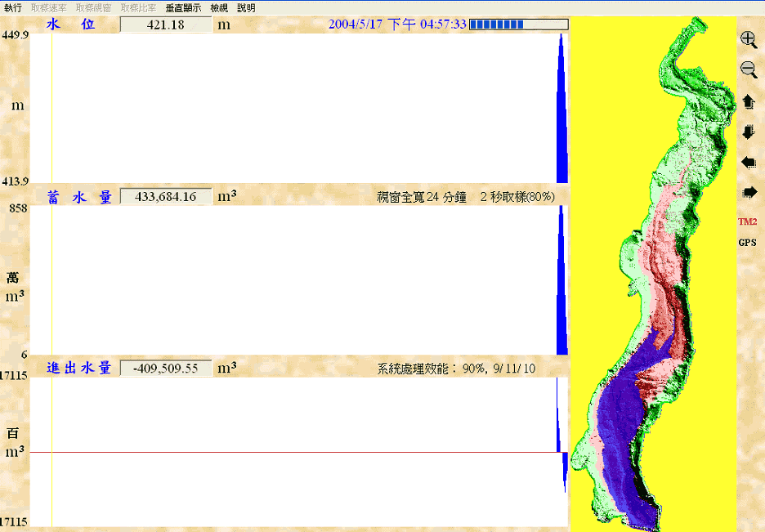Click the 蓄水量 storage volume chart area
765x532 pixels.
click(x=294, y=279)
